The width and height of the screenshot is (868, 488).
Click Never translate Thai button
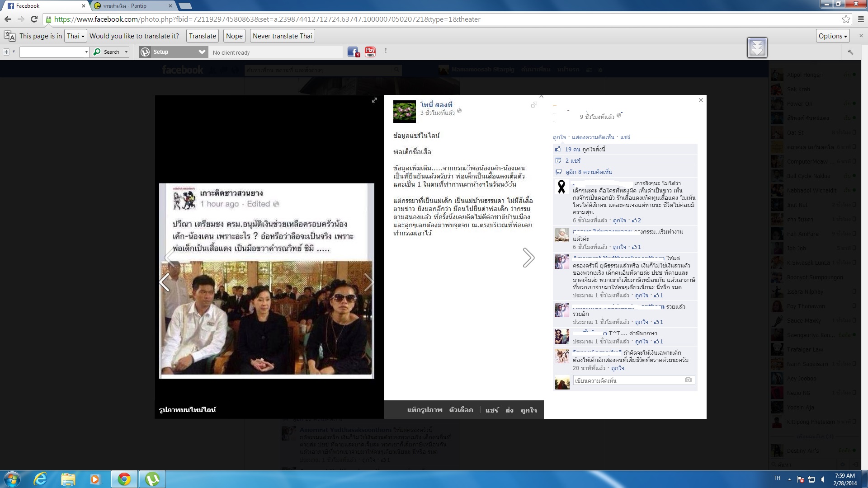point(282,36)
